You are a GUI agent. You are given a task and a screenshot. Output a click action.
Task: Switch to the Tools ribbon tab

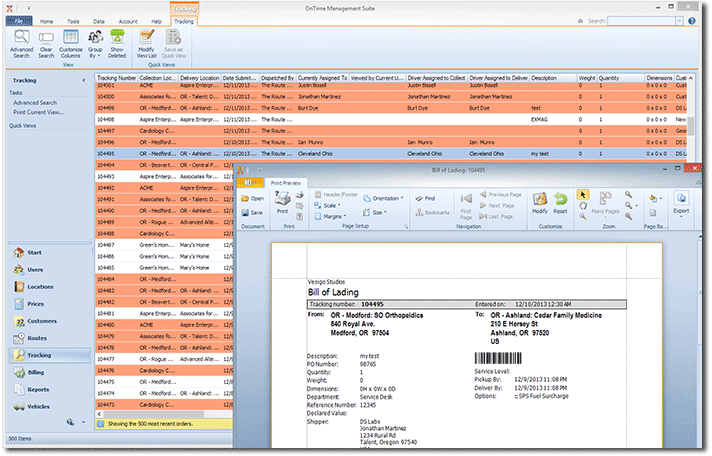click(73, 21)
